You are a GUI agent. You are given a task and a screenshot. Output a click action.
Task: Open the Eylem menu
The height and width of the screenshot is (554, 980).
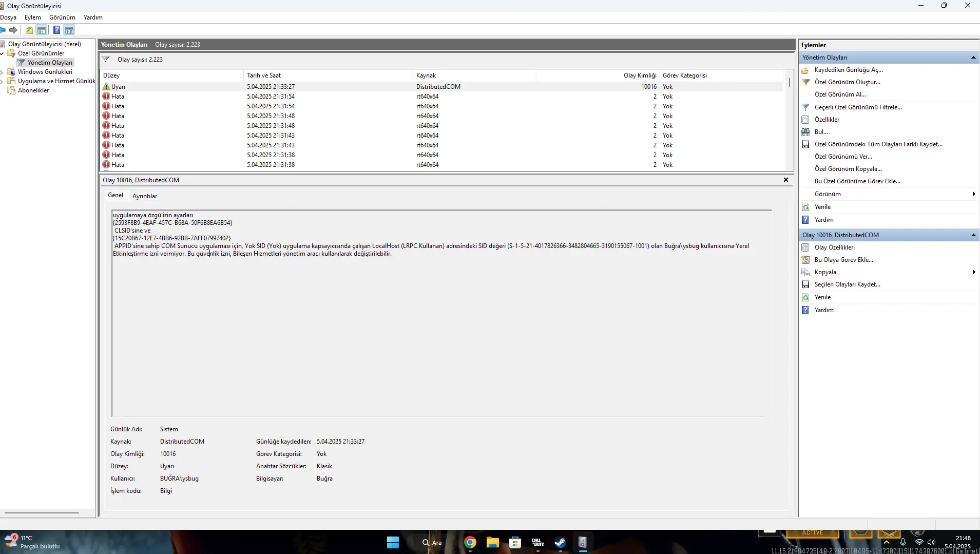pos(32,17)
